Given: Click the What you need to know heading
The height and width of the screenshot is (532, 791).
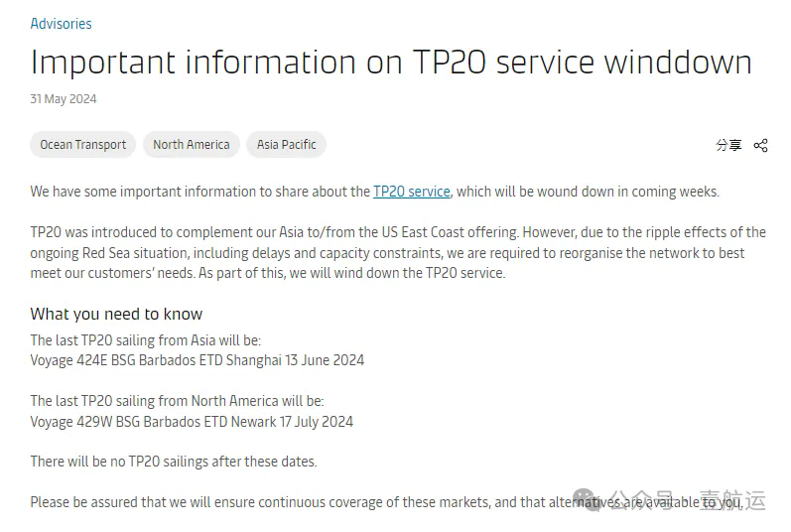Looking at the screenshot, I should [116, 314].
